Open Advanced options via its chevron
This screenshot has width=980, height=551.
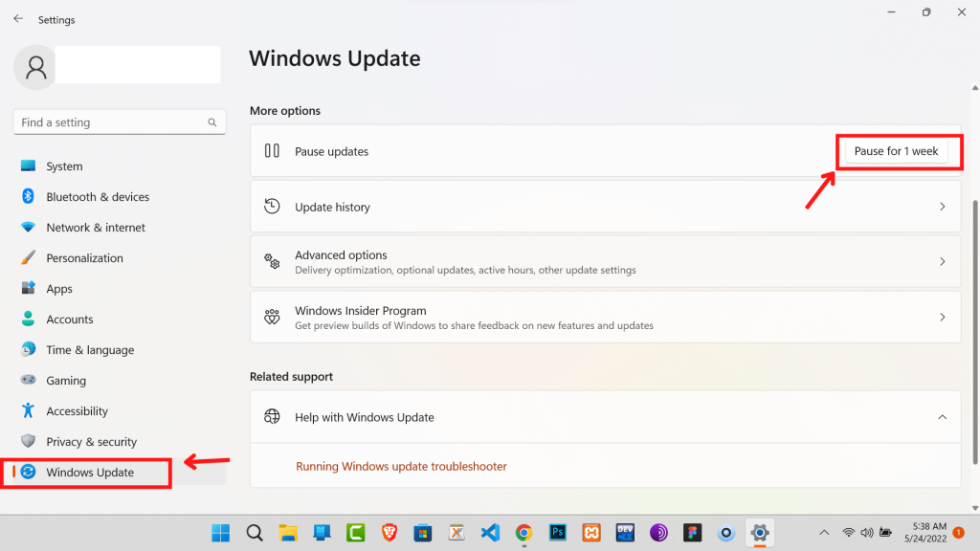point(943,262)
